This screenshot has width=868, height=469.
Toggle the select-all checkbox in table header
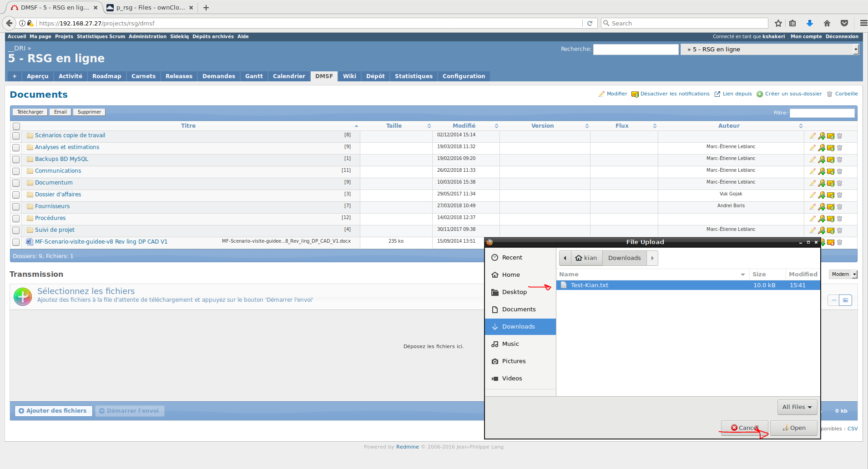pyautogui.click(x=16, y=126)
